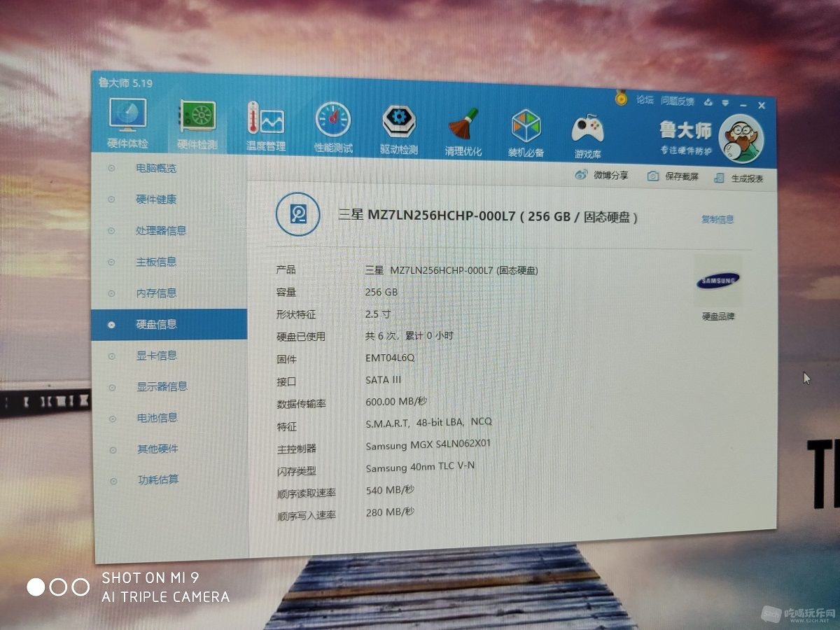Click the controller value Samsung MGX S4LN062X01

(x=428, y=445)
